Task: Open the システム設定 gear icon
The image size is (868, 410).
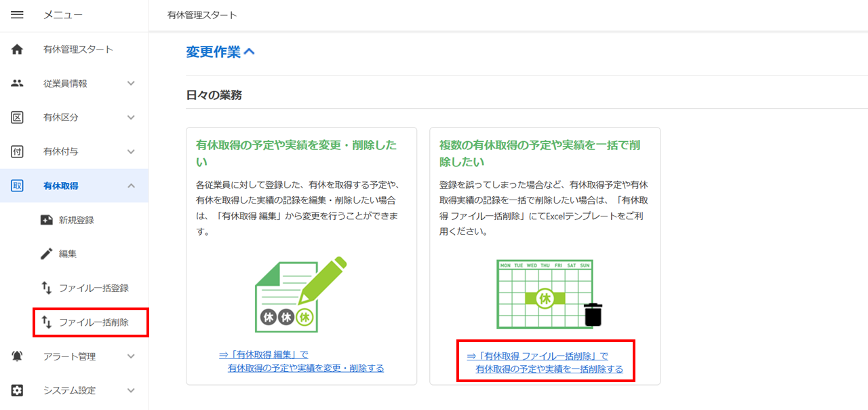Action: (x=18, y=390)
